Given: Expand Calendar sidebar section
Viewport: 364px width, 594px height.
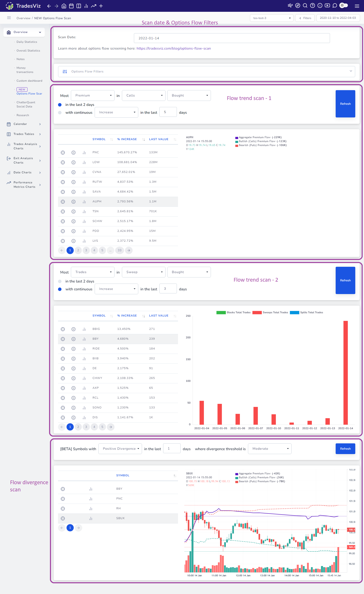Looking at the screenshot, I should (x=24, y=124).
